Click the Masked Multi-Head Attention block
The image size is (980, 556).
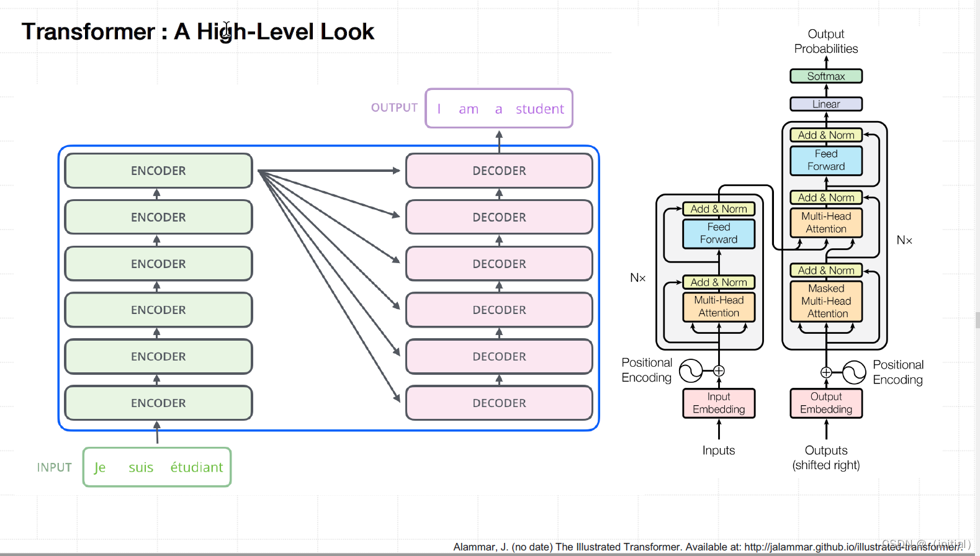click(x=826, y=301)
